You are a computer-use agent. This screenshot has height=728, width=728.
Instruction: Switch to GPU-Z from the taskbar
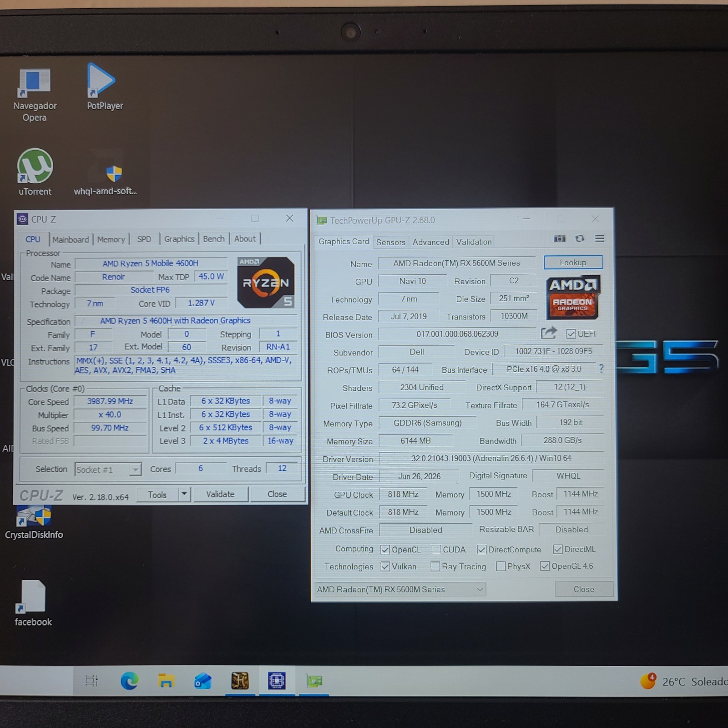(x=314, y=681)
